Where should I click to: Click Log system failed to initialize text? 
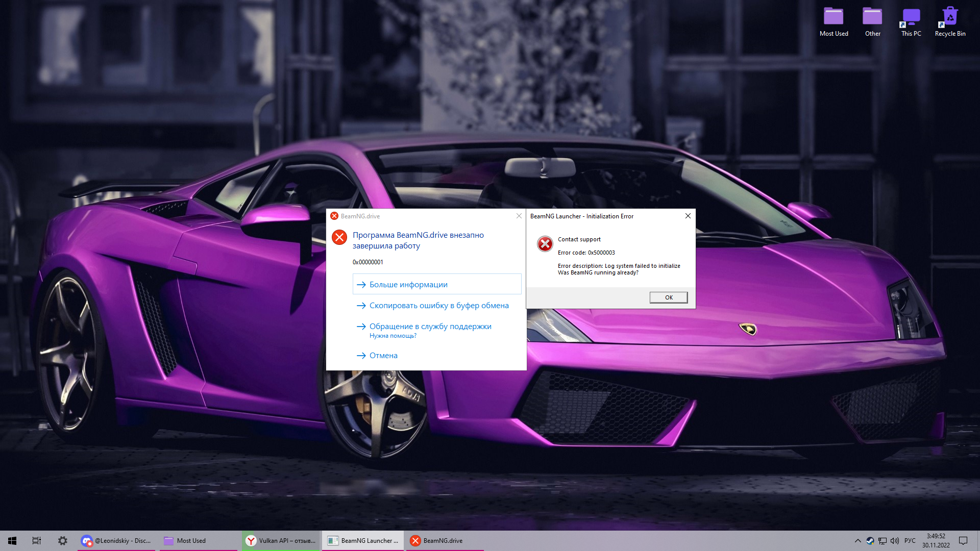pos(643,266)
